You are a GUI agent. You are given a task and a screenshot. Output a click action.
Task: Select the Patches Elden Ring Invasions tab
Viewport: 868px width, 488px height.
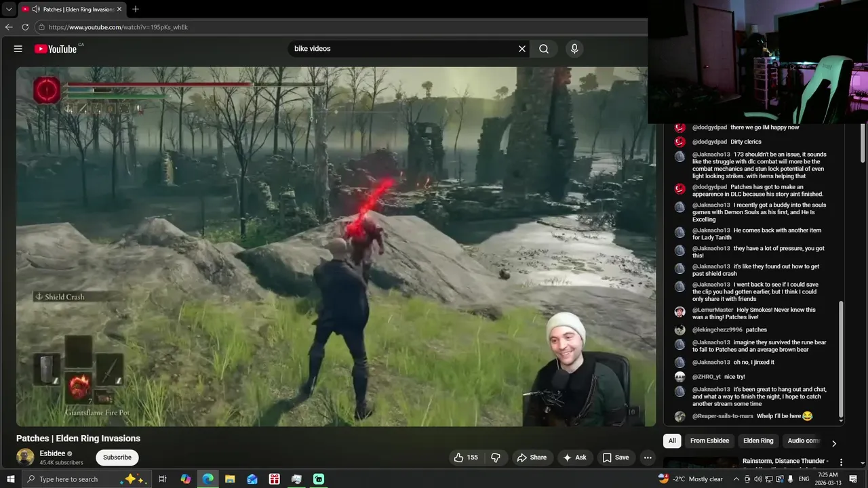pyautogui.click(x=71, y=9)
